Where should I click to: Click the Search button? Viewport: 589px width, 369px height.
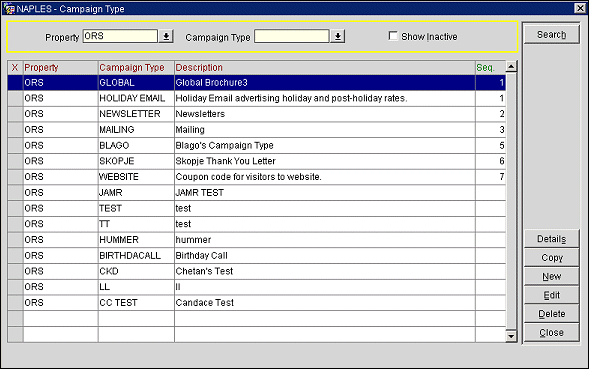click(x=551, y=35)
